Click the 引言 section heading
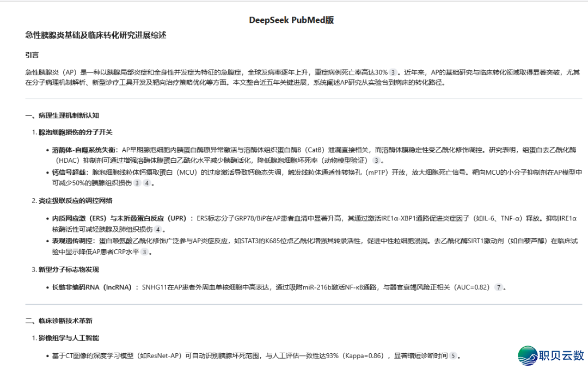 [29, 54]
